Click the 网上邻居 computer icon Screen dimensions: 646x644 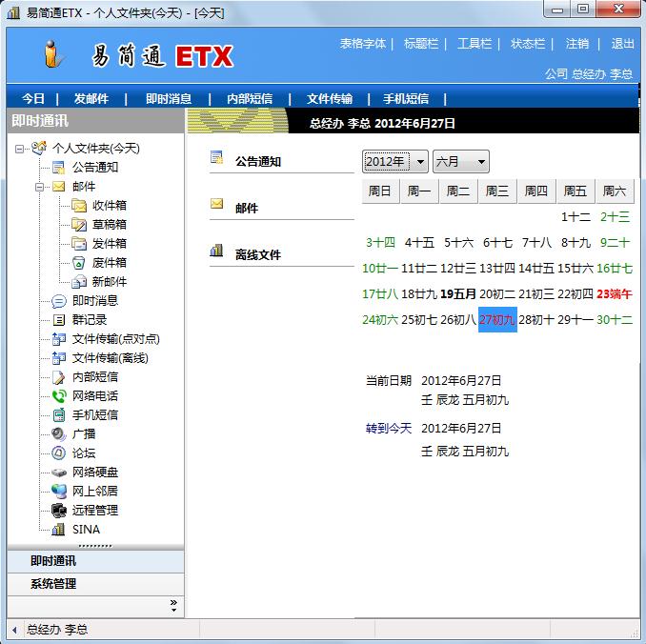tap(58, 492)
